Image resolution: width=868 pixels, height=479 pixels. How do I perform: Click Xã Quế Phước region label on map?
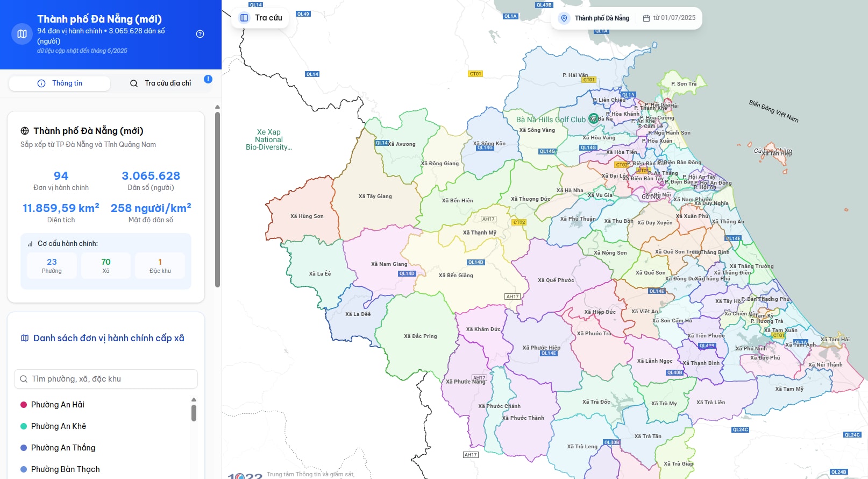click(556, 280)
